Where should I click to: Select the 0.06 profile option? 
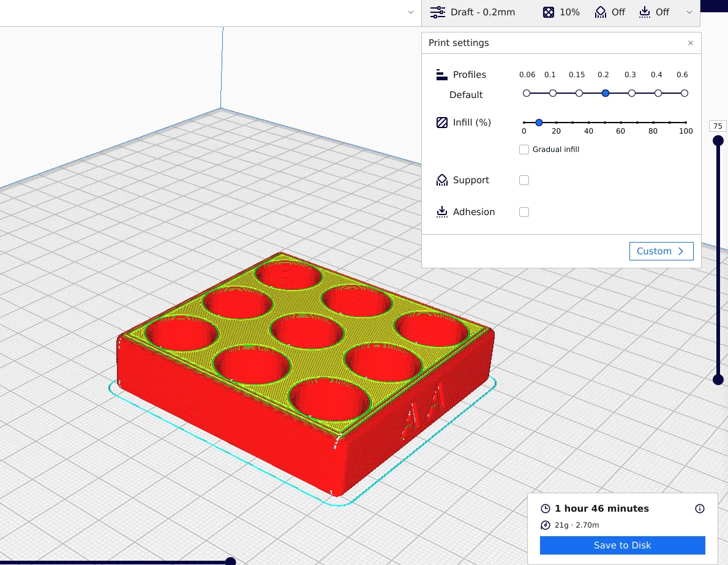(x=527, y=93)
